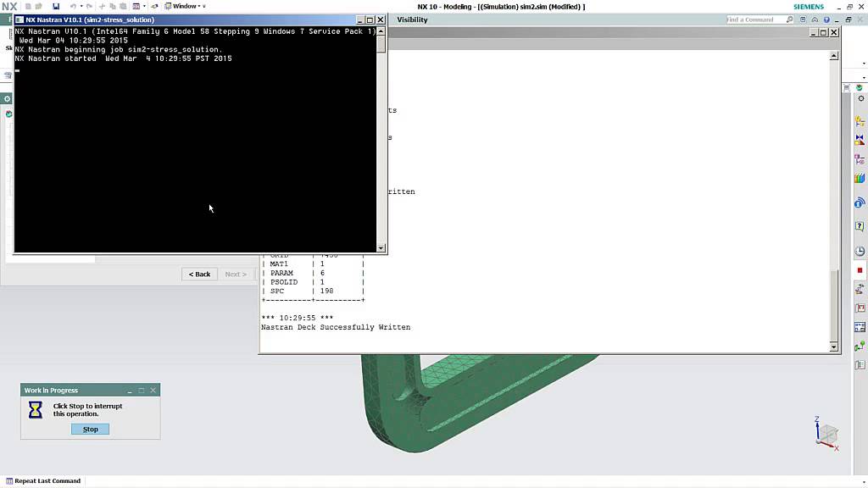Click the question-mark help bubble in resource bar
Image resolution: width=868 pixels, height=488 pixels.
[x=860, y=226]
